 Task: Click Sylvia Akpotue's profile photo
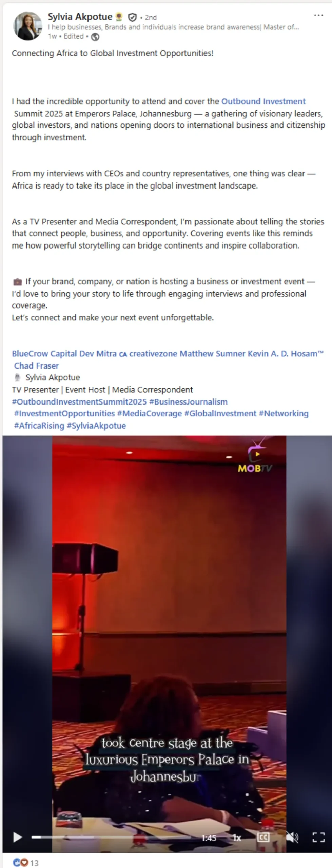point(27,26)
